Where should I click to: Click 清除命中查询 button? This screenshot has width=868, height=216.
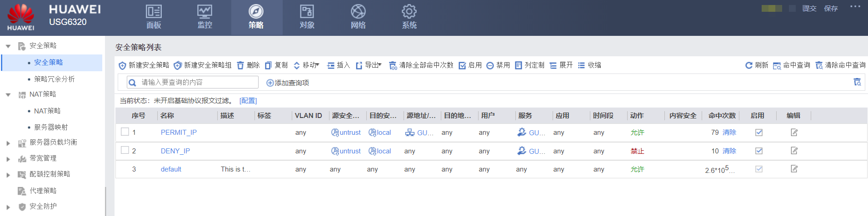841,65
